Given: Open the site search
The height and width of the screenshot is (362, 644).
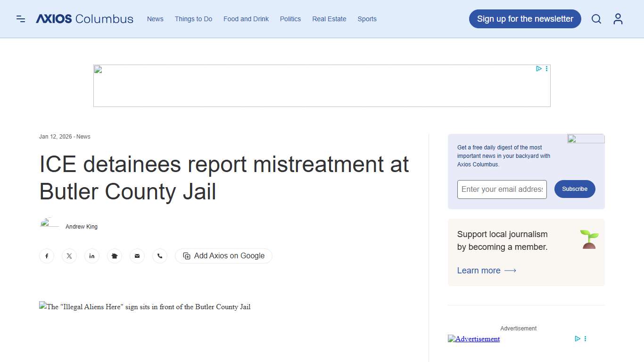Looking at the screenshot, I should [x=596, y=19].
